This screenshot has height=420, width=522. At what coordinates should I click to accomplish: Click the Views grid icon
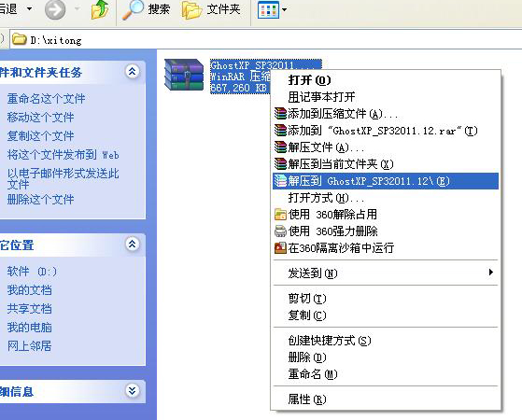click(268, 9)
